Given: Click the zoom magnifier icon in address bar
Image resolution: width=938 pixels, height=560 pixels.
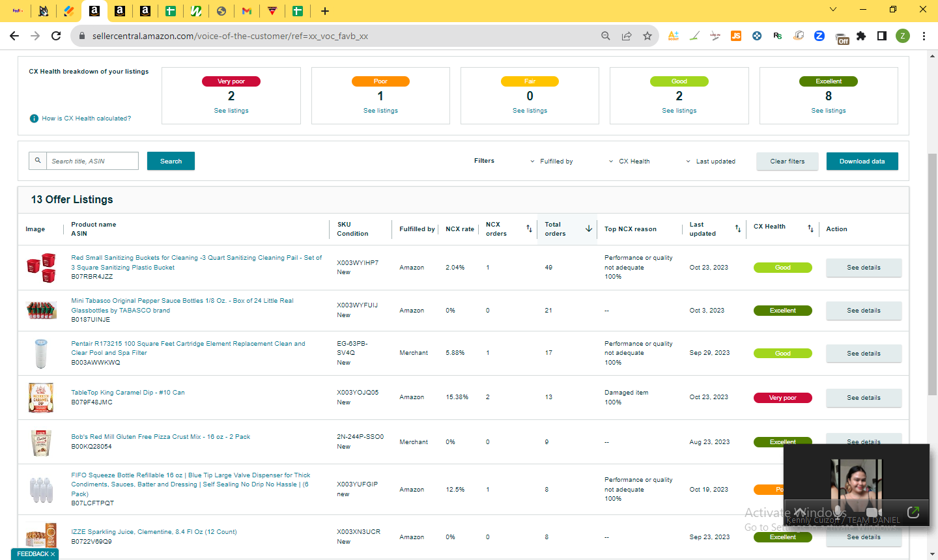Looking at the screenshot, I should [606, 36].
